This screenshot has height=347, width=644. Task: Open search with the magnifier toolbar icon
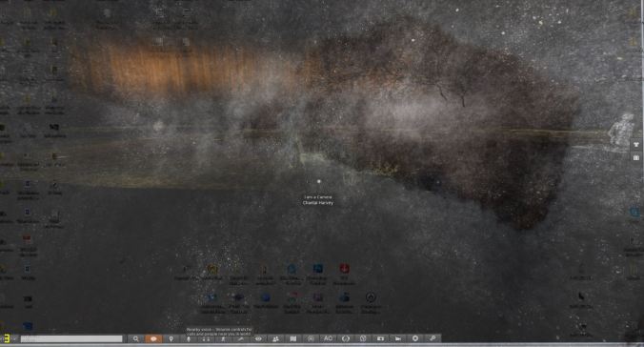point(136,338)
